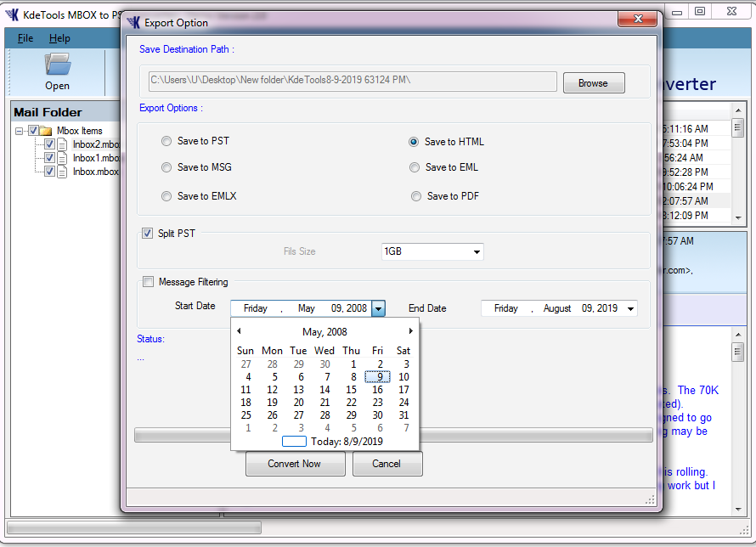Close the Export Option dialog
Image resolution: width=756 pixels, height=547 pixels.
point(640,19)
